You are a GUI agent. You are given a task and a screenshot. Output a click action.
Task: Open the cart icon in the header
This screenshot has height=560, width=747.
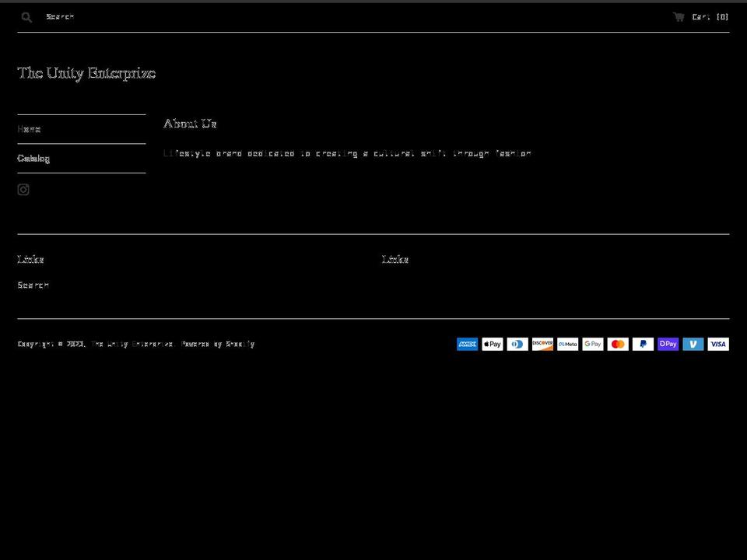click(678, 16)
